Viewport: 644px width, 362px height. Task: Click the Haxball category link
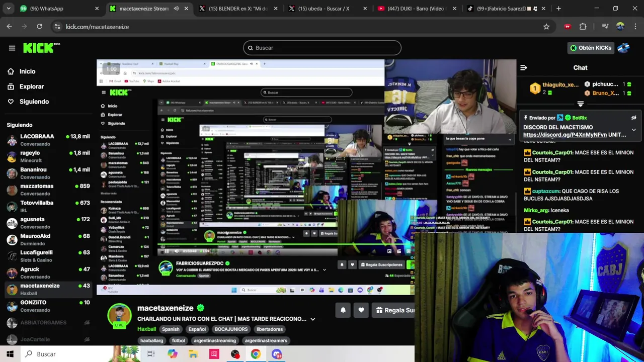coord(146,329)
